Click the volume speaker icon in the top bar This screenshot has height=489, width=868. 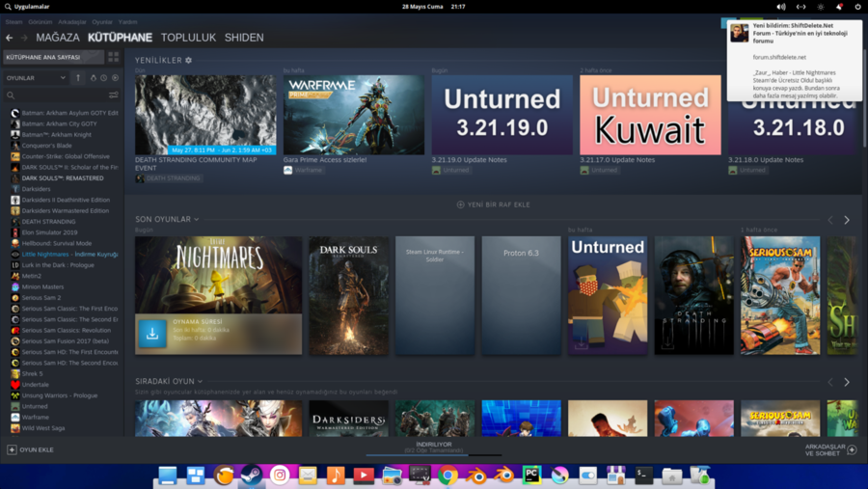pyautogui.click(x=781, y=7)
